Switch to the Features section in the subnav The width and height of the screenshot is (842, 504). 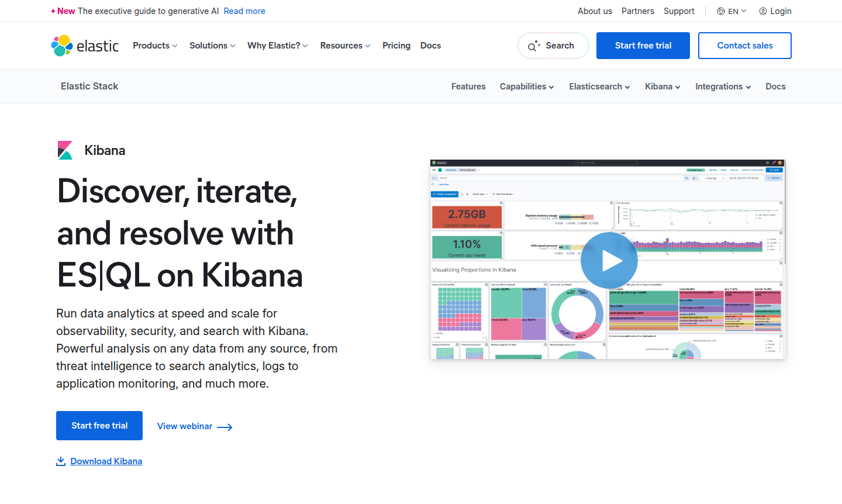(468, 86)
